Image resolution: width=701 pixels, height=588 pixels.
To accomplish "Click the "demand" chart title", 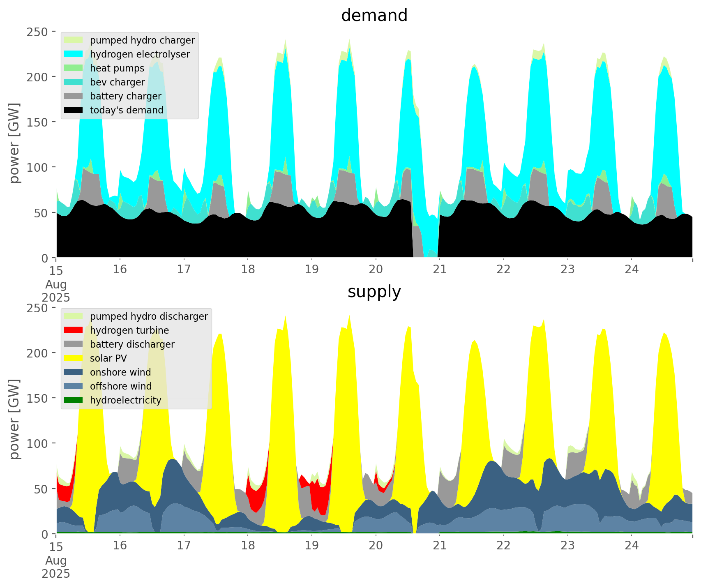I will (x=374, y=16).
